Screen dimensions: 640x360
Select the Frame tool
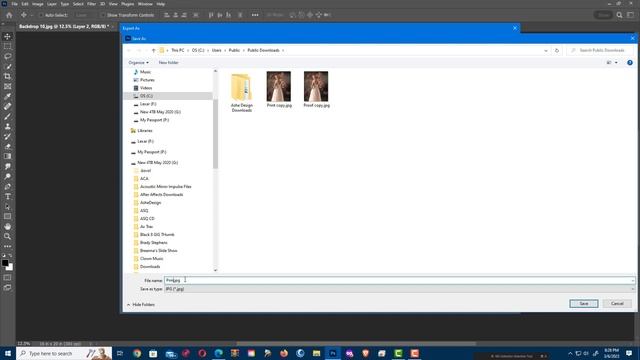point(7,87)
